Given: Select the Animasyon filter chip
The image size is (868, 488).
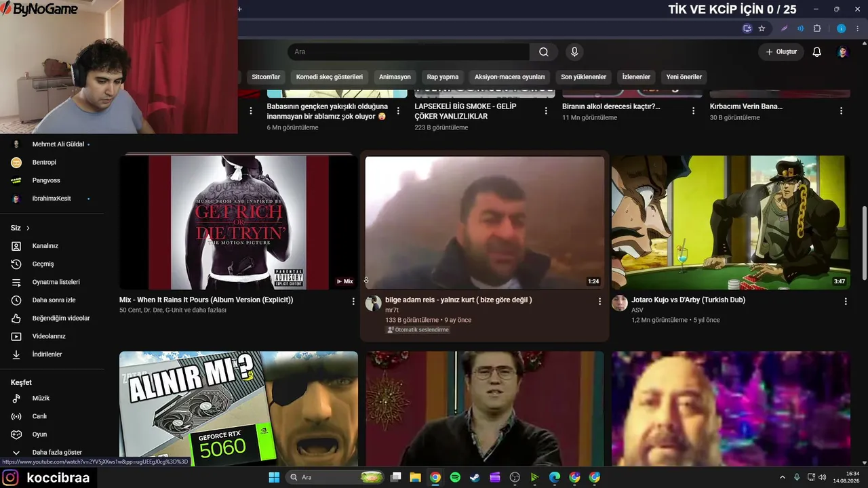Looking at the screenshot, I should click(395, 77).
